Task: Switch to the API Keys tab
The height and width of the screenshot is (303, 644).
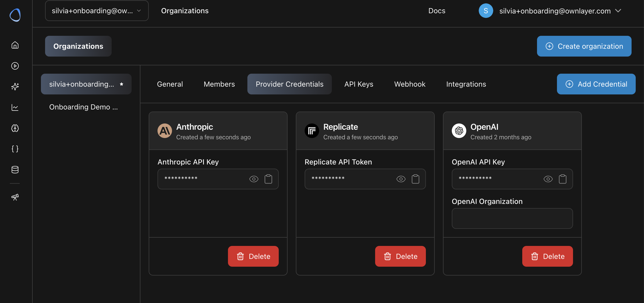Action: pos(359,84)
